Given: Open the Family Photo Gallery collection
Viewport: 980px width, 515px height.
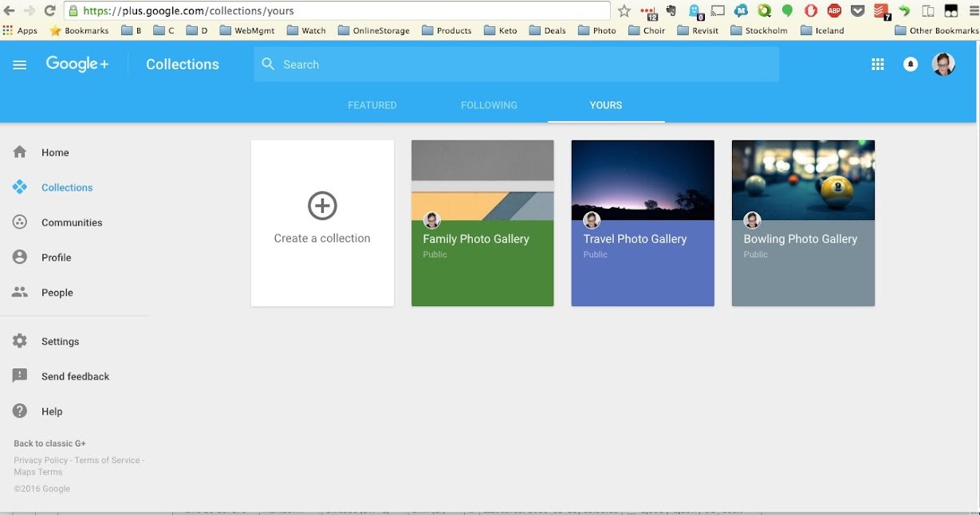Looking at the screenshot, I should coord(482,223).
